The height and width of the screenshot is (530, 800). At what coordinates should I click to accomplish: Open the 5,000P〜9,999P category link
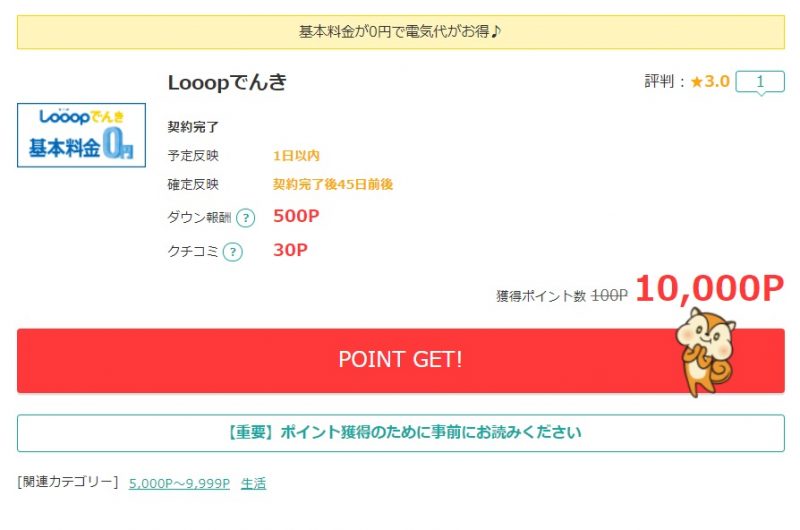coord(179,483)
